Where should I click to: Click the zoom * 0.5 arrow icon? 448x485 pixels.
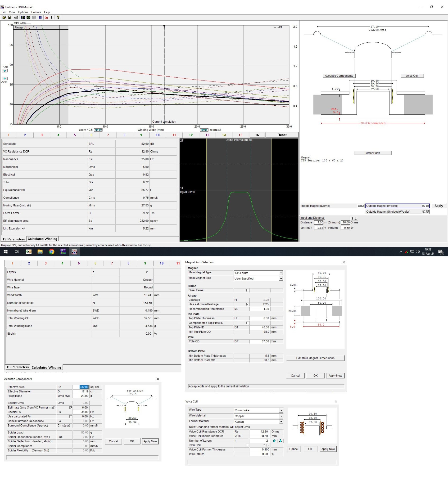tap(98, 130)
